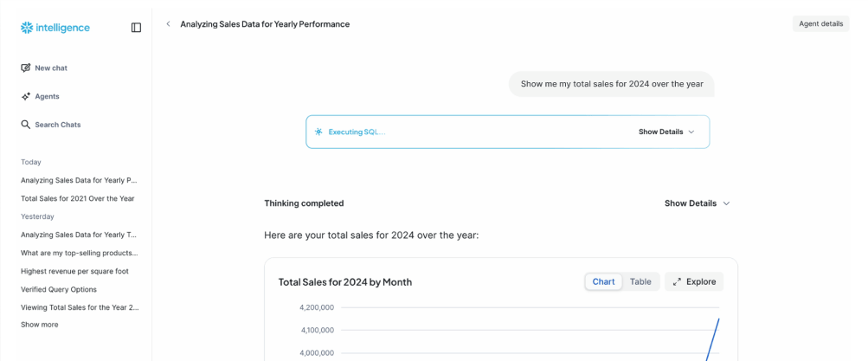Go back using the left arrow
The image size is (868, 361).
pos(168,24)
